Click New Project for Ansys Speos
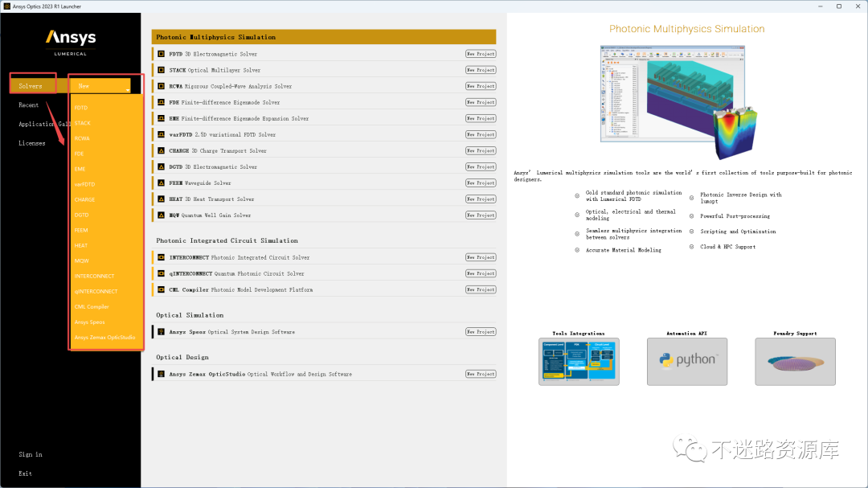 (481, 331)
